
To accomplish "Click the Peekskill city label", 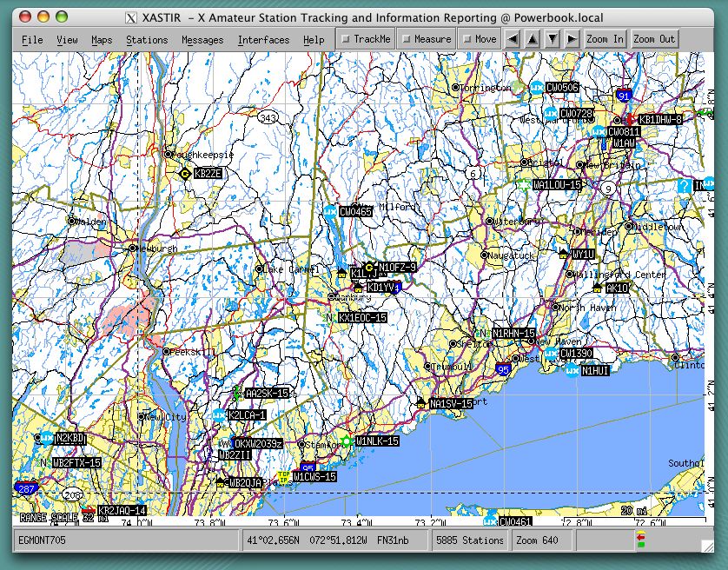I will 193,352.
